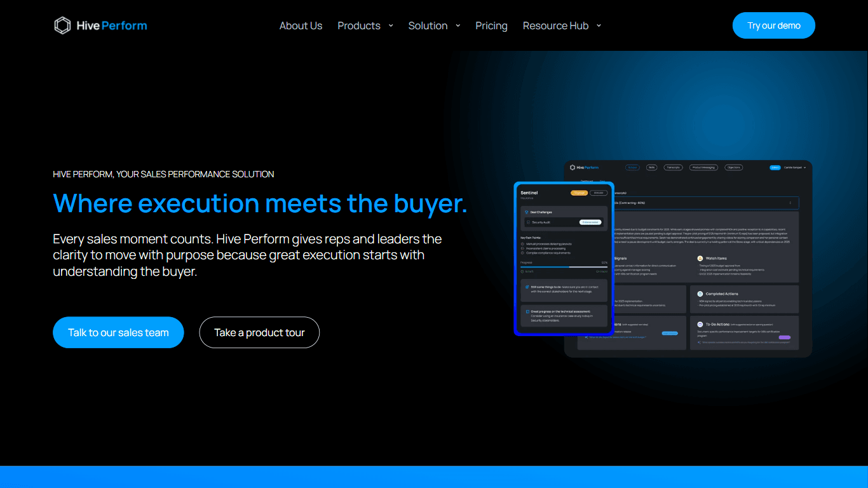Click the blue Admin badge in preview
Screen dimensions: 868x488
[x=775, y=168]
